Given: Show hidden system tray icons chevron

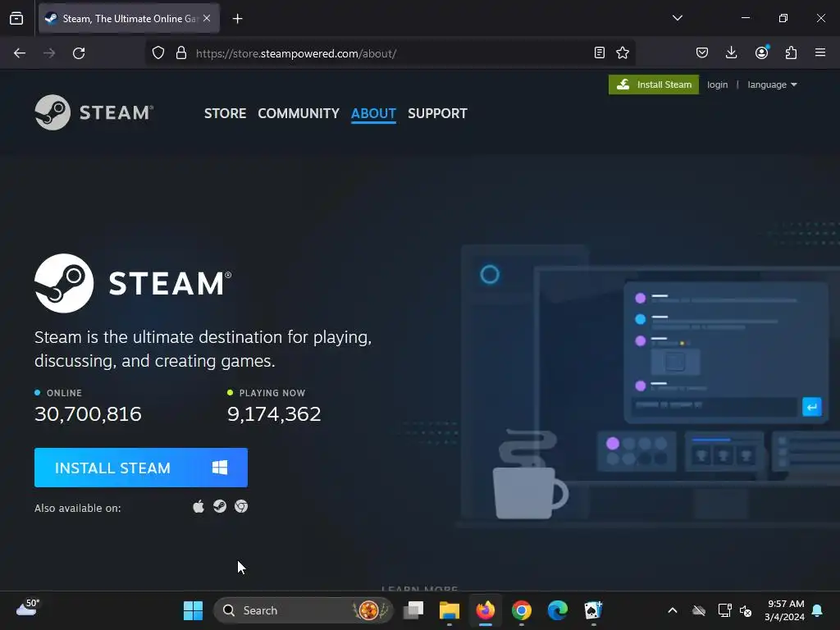Looking at the screenshot, I should coord(673,610).
